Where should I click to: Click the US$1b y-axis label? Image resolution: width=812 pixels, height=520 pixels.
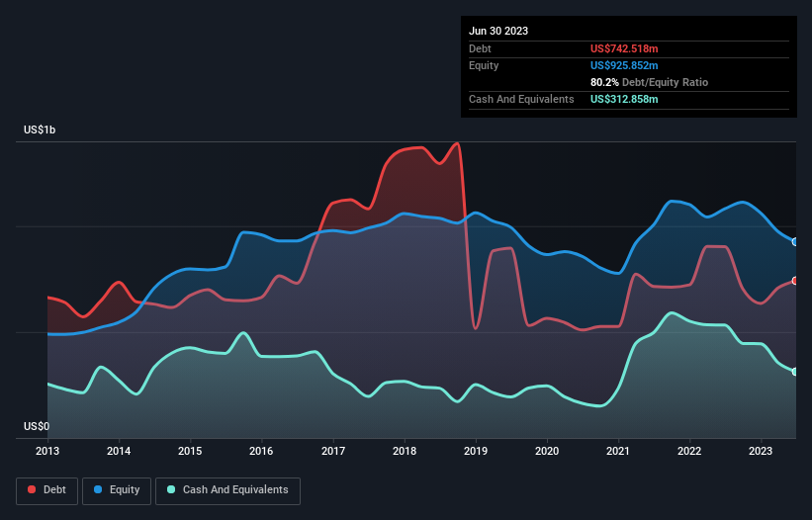click(x=40, y=130)
